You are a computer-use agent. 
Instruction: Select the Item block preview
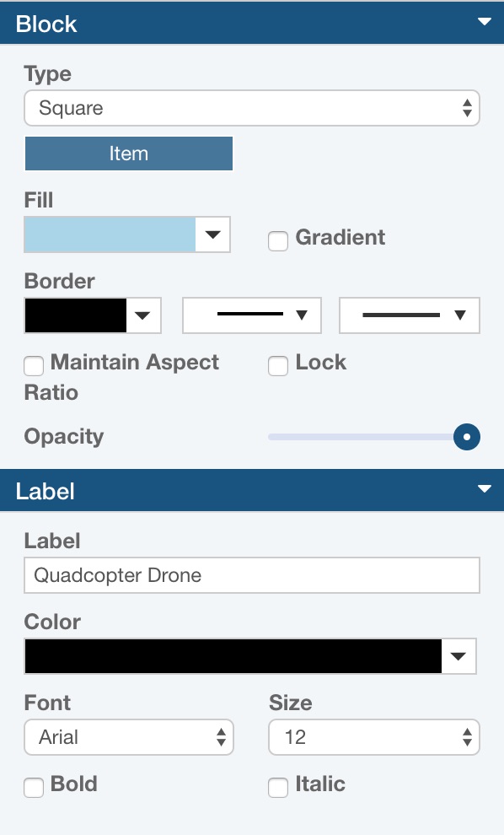coord(128,154)
